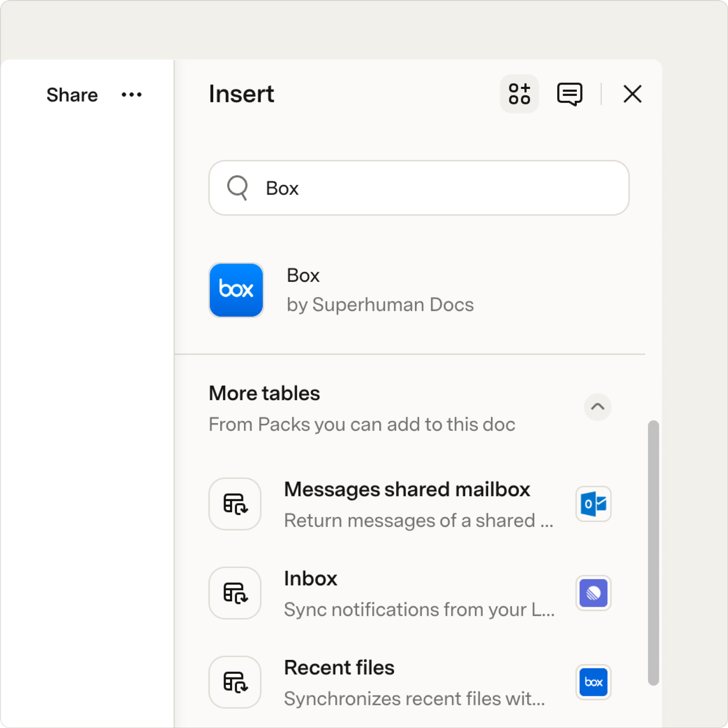Screen dimensions: 728x728
Task: Click the 'by Superhuman Docs' subtitle
Action: pyautogui.click(x=380, y=304)
